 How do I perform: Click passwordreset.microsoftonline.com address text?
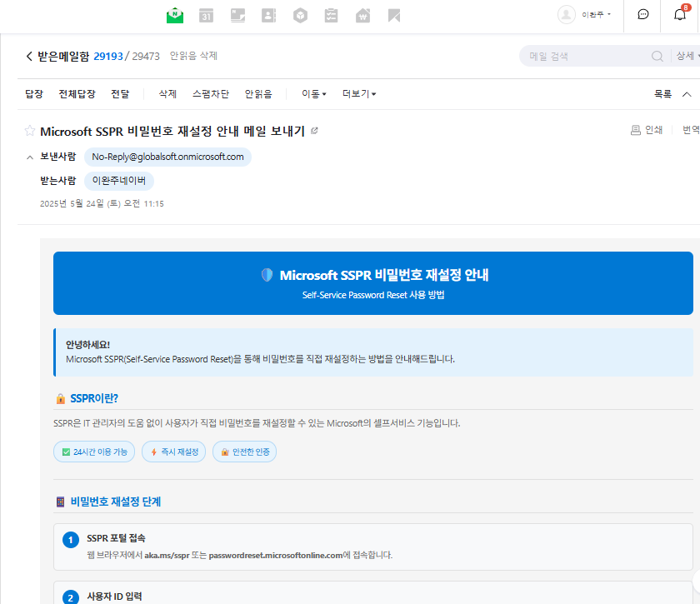click(276, 556)
